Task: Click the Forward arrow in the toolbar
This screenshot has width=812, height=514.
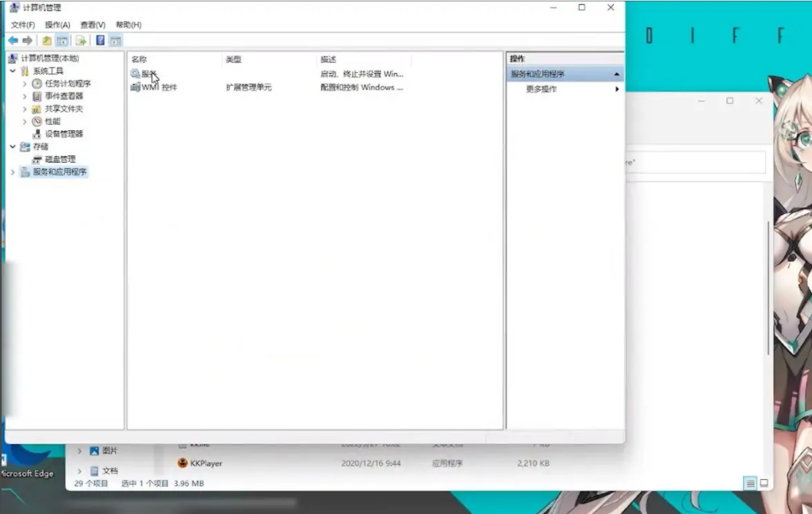Action: pyautogui.click(x=28, y=40)
